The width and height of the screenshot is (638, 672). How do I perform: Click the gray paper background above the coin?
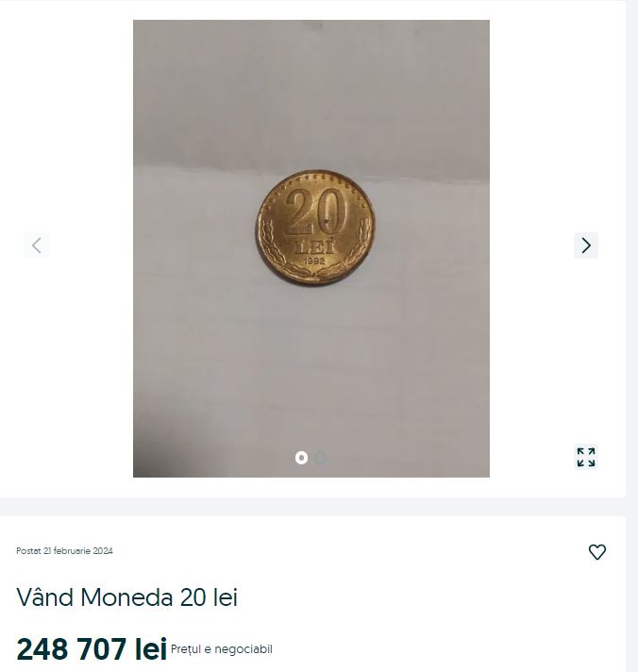311,94
